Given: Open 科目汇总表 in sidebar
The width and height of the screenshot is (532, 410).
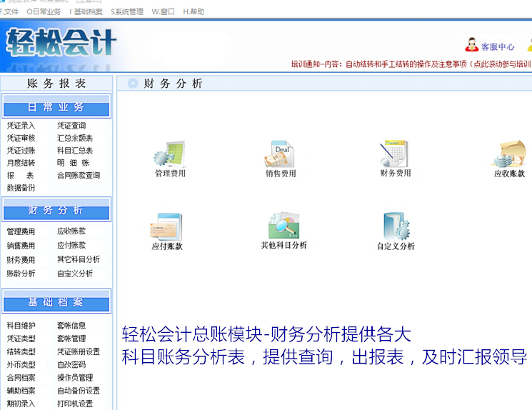Looking at the screenshot, I should [75, 151].
